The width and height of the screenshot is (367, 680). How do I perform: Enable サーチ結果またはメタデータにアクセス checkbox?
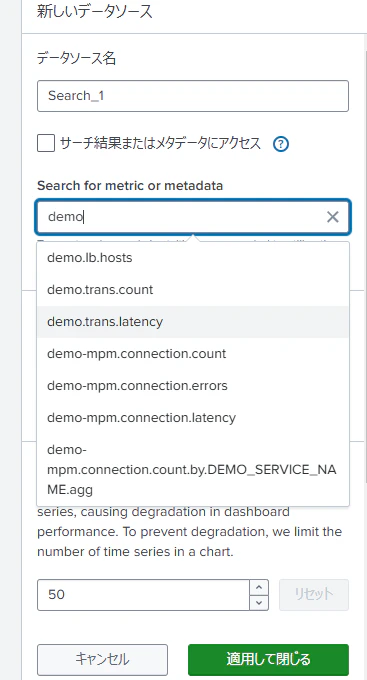(x=46, y=143)
